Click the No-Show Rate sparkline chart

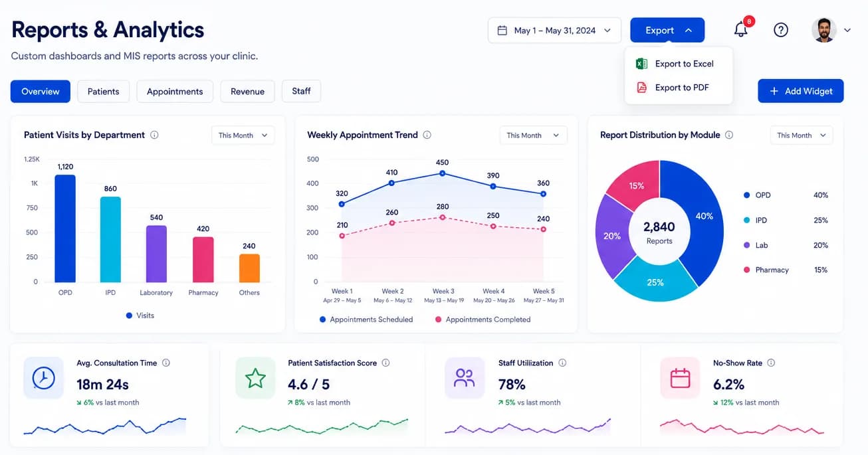pos(742,426)
